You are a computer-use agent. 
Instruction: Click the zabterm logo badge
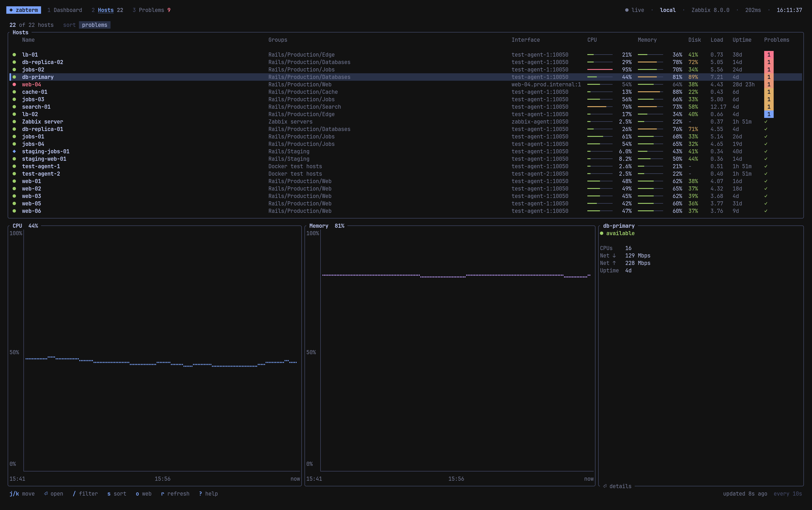(24, 10)
